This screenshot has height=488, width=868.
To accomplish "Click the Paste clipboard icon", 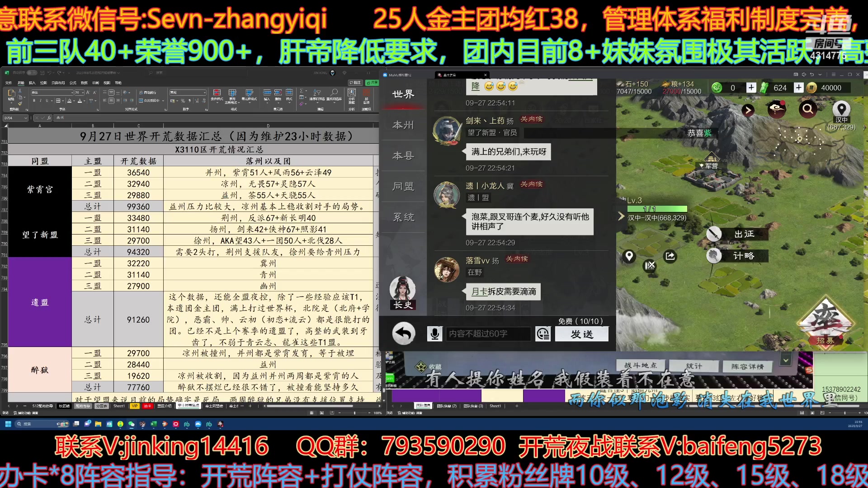I will 11,93.
